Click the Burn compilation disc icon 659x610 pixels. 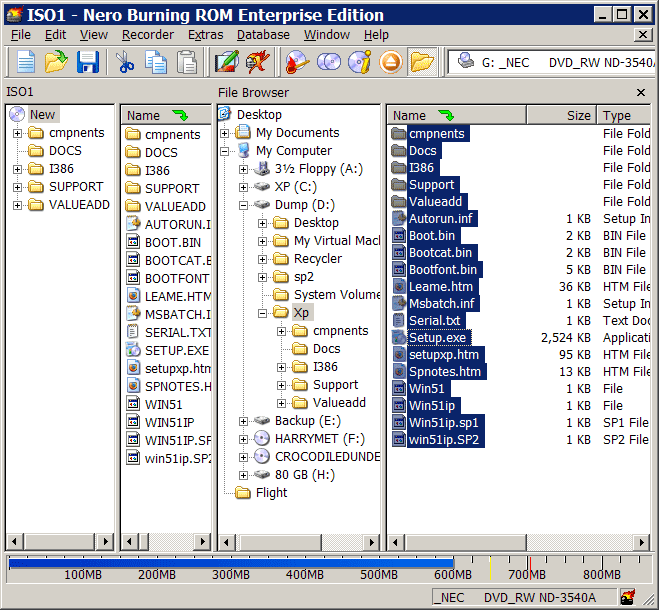pyautogui.click(x=297, y=62)
